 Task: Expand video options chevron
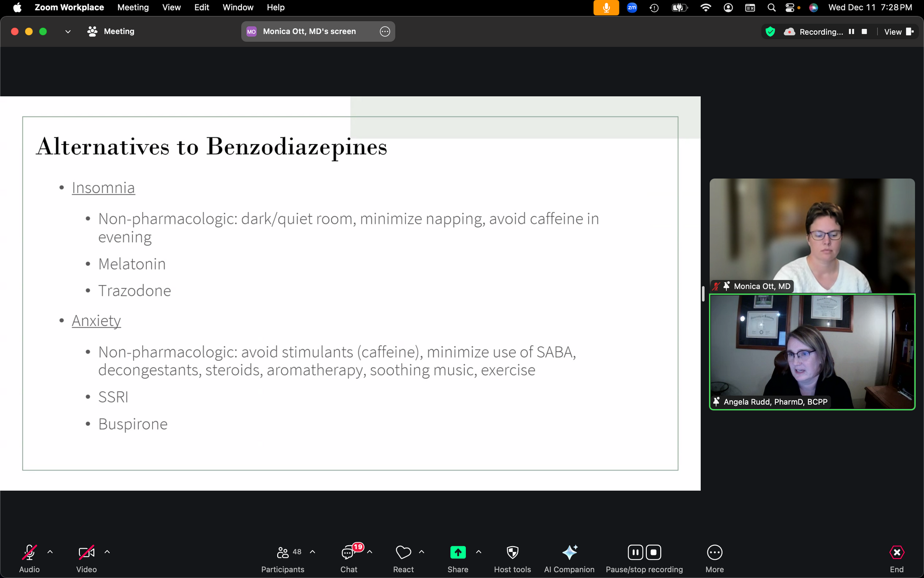[x=107, y=552]
